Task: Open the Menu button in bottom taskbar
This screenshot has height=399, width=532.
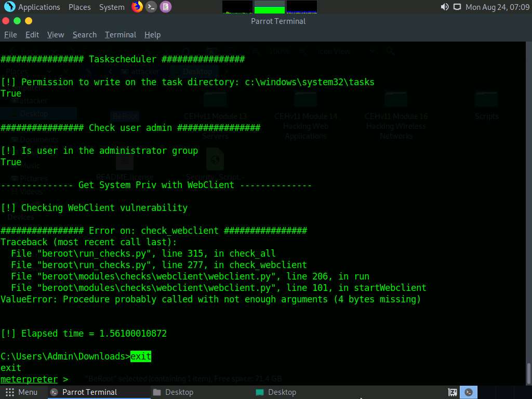Action: point(21,392)
